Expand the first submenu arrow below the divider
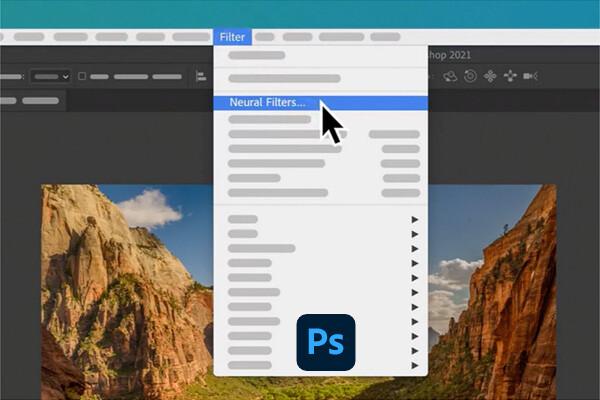This screenshot has width=600, height=400. (414, 219)
